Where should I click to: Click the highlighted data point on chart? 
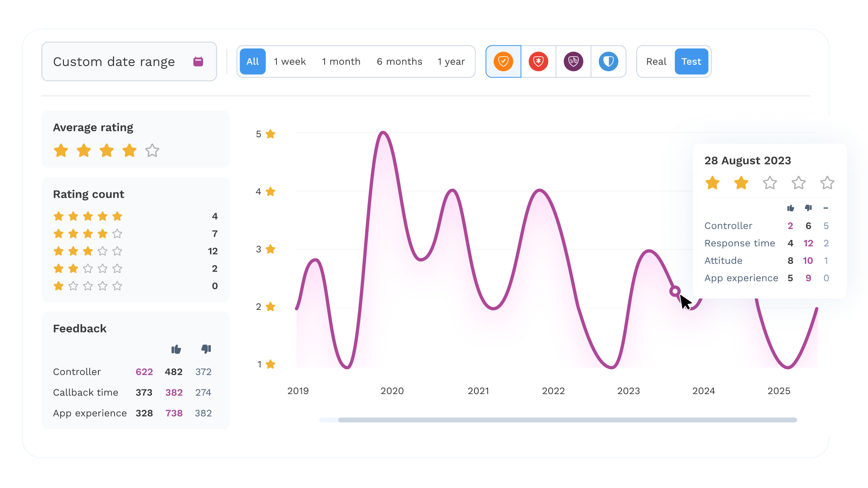675,291
